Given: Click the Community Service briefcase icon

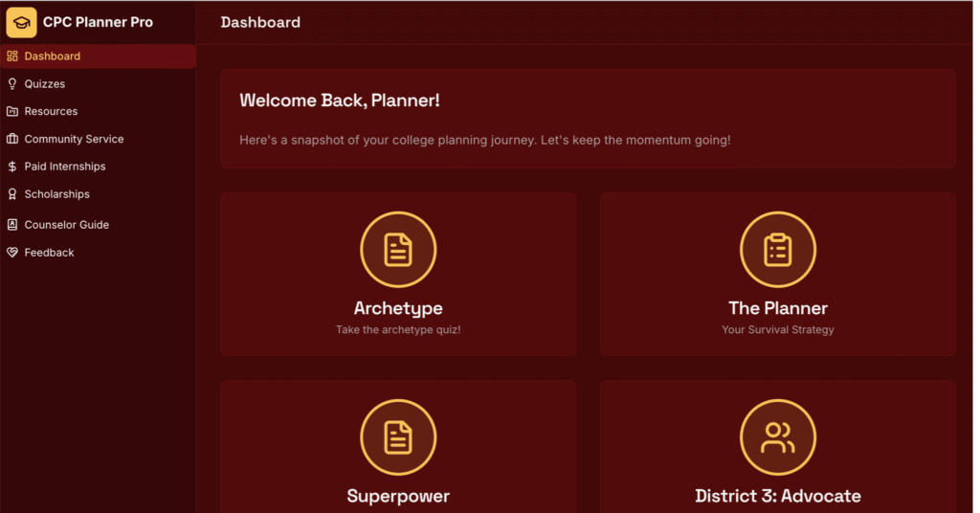Looking at the screenshot, I should (12, 140).
